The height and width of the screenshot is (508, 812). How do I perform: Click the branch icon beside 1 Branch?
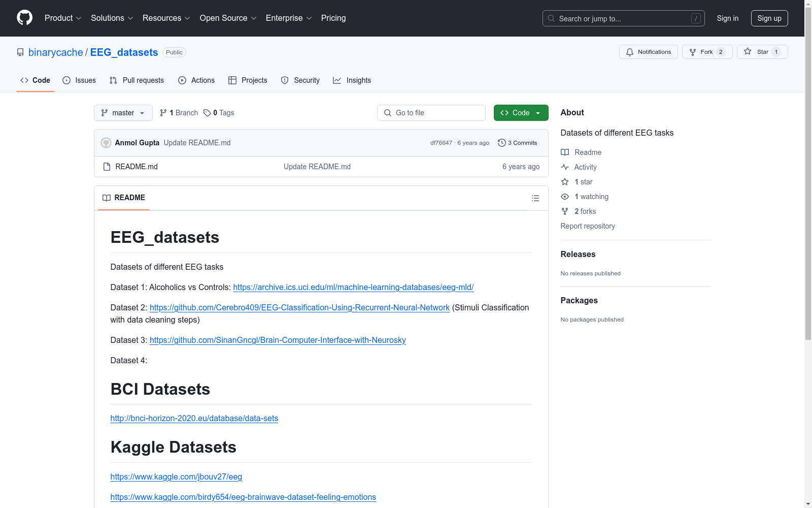[163, 113]
